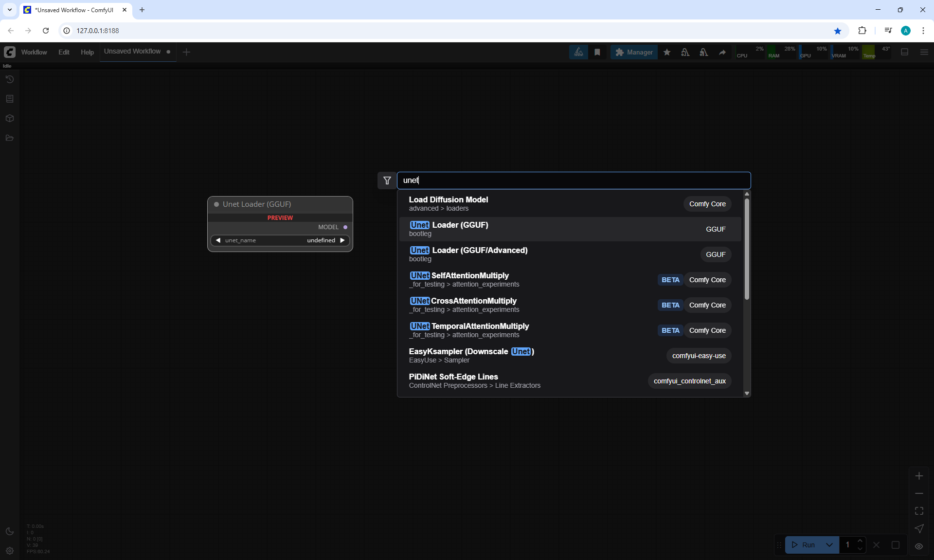Click previous unet_name arrow on node

[218, 240]
